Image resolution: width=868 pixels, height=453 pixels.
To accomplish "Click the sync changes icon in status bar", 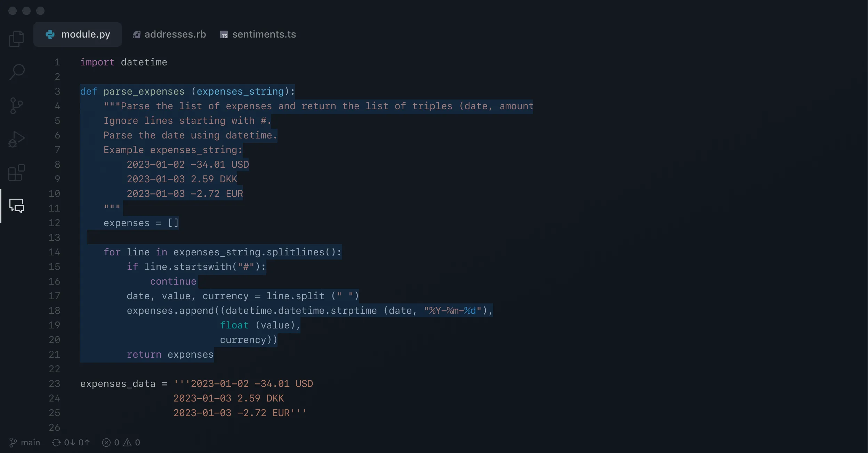I will pyautogui.click(x=56, y=443).
